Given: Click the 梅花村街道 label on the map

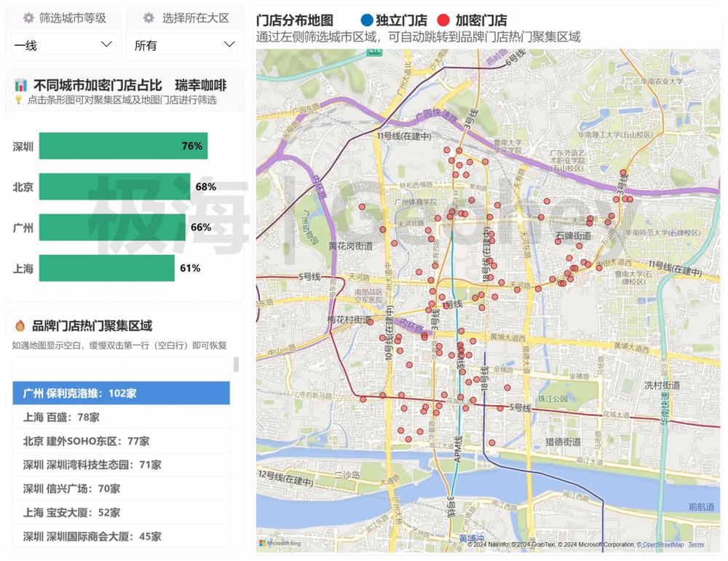Looking at the screenshot, I should (x=349, y=320).
